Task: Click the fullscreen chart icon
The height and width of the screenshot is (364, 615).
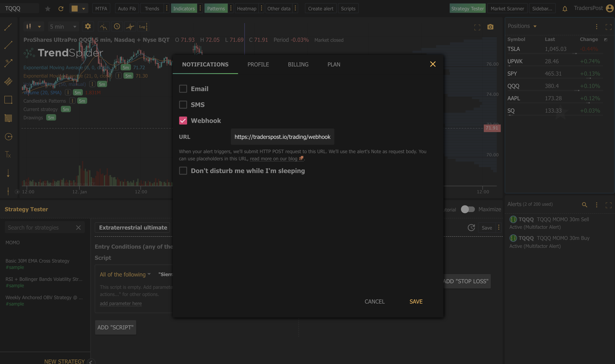Action: tap(477, 27)
